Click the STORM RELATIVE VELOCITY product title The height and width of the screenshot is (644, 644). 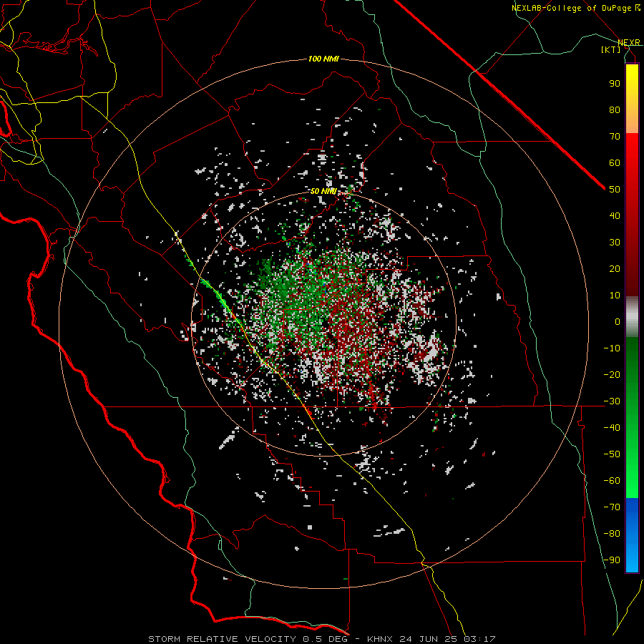point(222,639)
